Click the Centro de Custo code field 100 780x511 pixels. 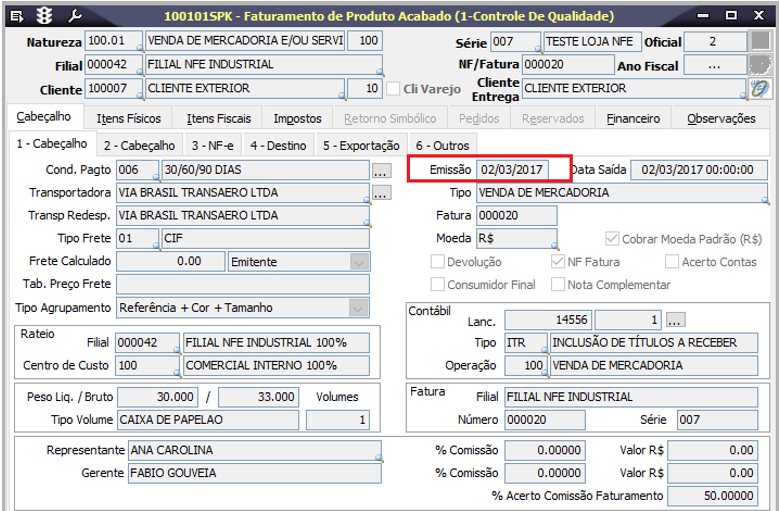pos(147,365)
